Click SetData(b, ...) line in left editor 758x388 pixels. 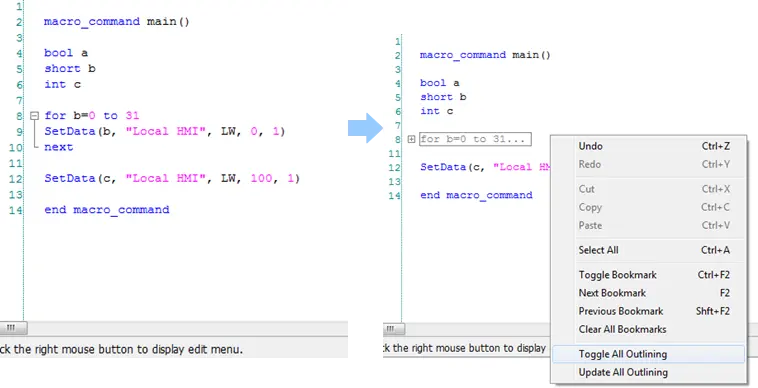pos(165,131)
